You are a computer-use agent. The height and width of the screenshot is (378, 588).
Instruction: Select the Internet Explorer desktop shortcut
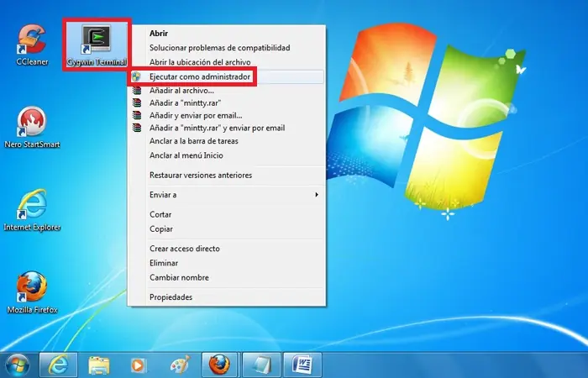coord(32,210)
